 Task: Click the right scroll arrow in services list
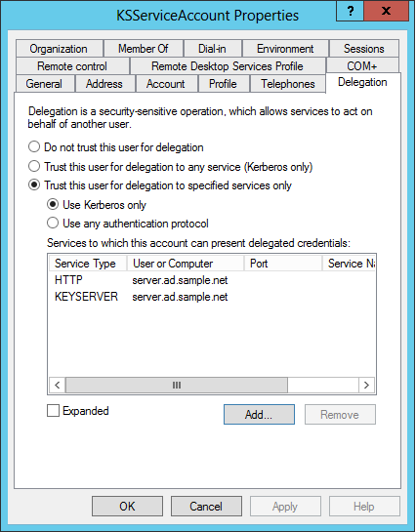(366, 385)
